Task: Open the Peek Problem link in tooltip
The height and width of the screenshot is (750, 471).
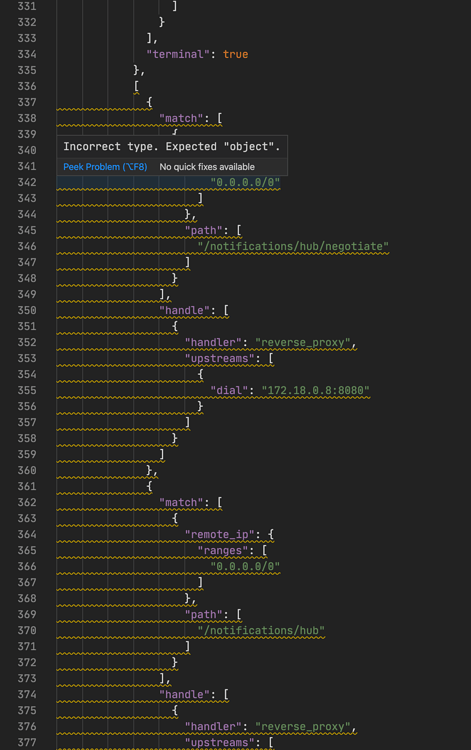Action: pyautogui.click(x=105, y=167)
